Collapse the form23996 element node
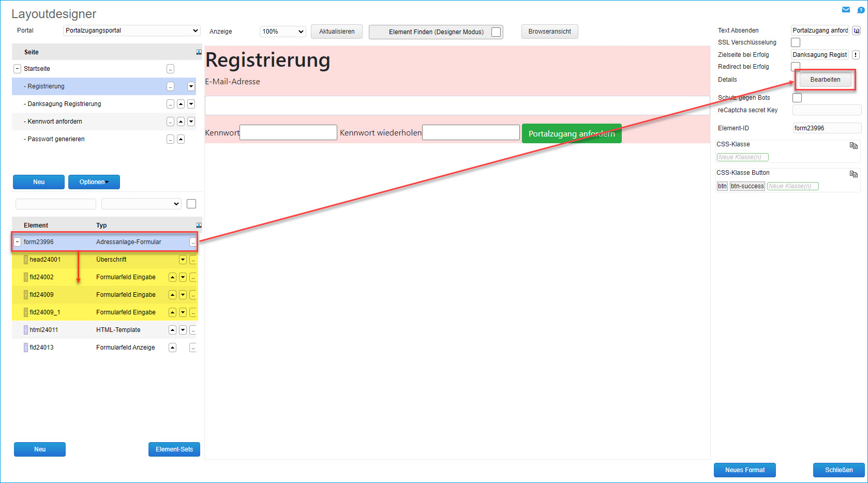Image resolution: width=868 pixels, height=483 pixels. [x=17, y=242]
